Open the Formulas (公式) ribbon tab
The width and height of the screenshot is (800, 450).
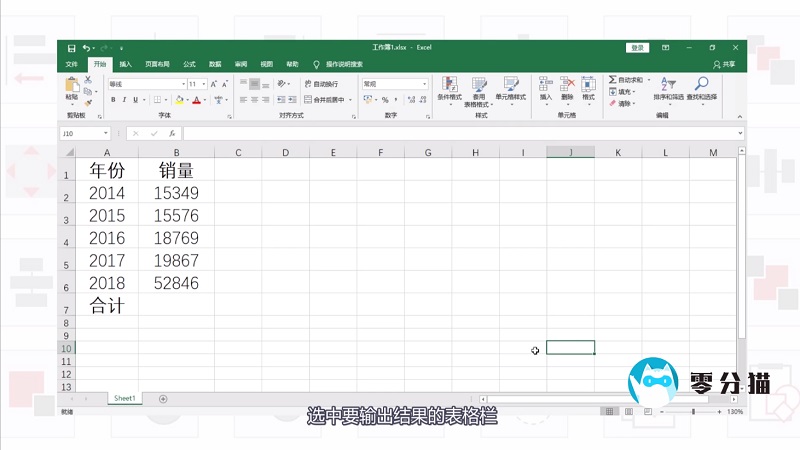point(189,64)
